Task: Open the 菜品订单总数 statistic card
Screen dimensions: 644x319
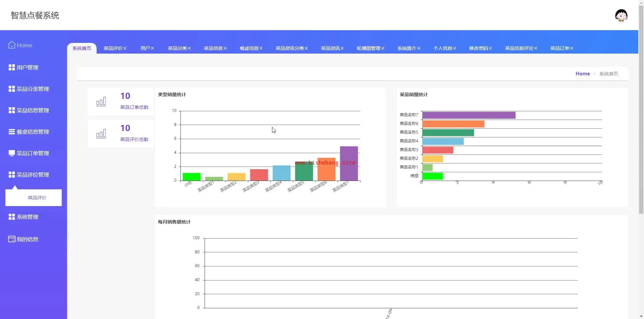Action: point(121,102)
